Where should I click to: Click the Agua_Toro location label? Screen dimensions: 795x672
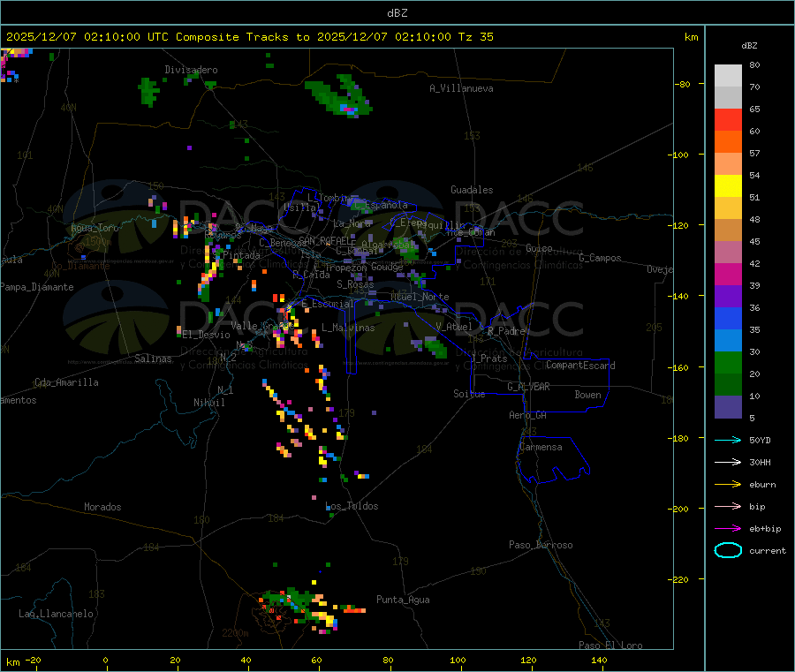95,228
